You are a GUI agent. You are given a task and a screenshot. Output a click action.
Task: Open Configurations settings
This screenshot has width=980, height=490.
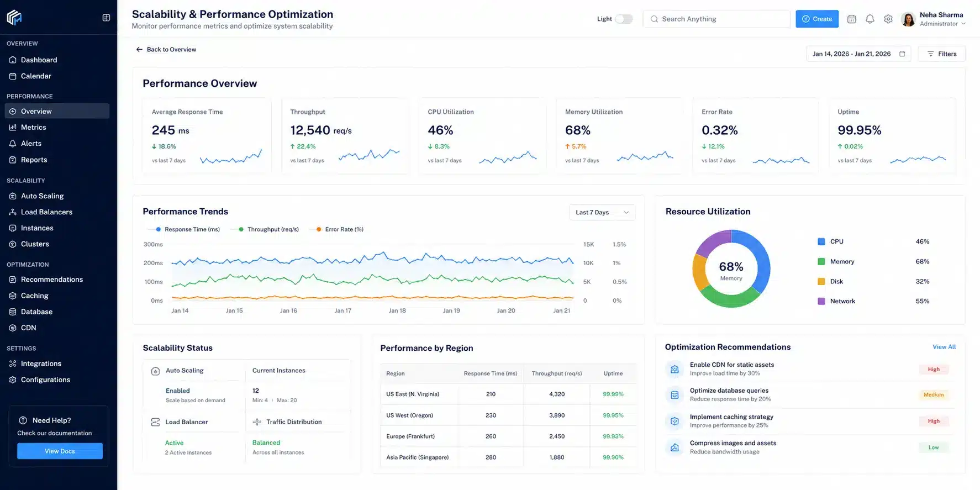pos(57,380)
